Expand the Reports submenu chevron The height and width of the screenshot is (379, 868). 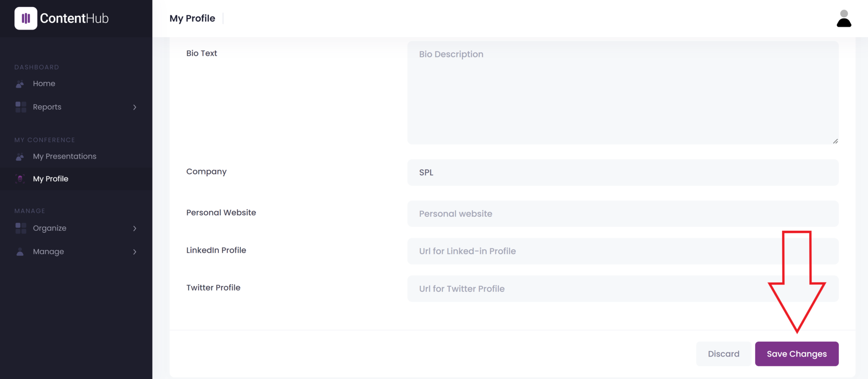135,107
